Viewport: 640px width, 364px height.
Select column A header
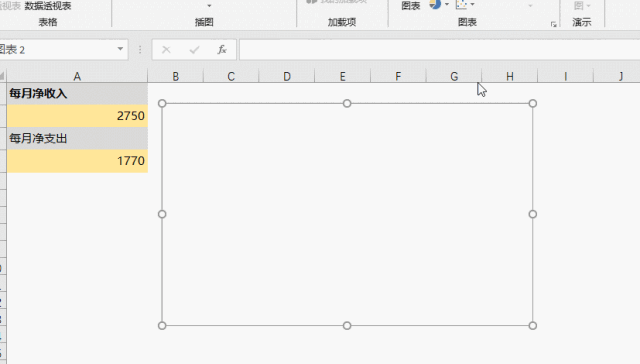point(77,76)
